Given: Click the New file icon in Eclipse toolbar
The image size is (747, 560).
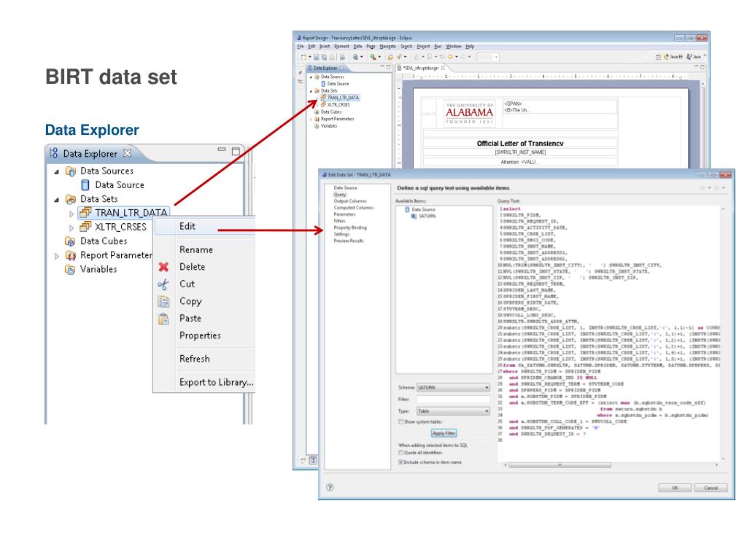Looking at the screenshot, I should coord(303,57).
